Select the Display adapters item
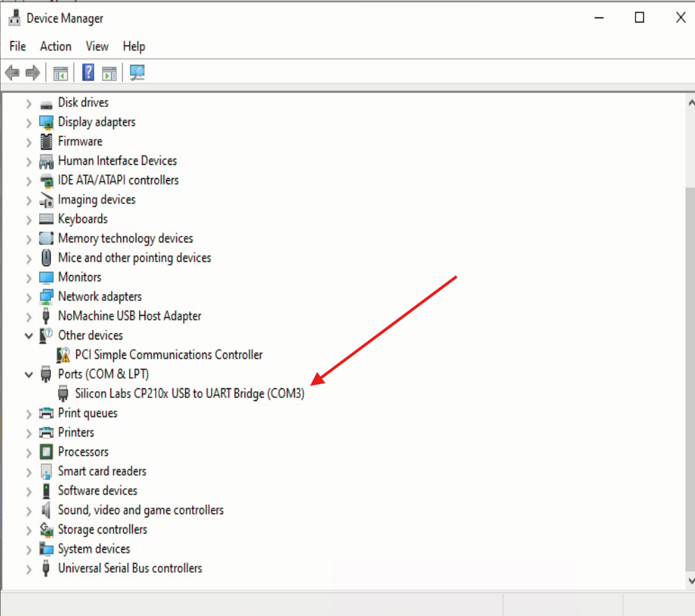The height and width of the screenshot is (616, 695). (96, 122)
